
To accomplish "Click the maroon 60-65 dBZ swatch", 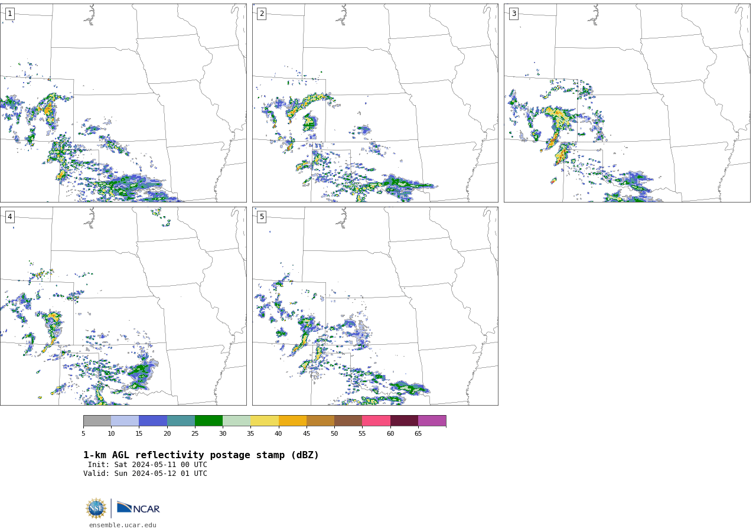I will pyautogui.click(x=404, y=420).
